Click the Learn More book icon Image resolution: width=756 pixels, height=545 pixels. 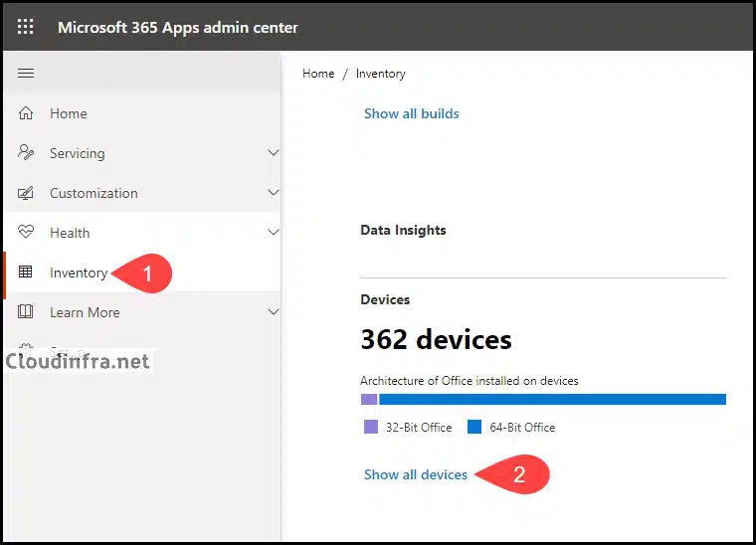26,311
